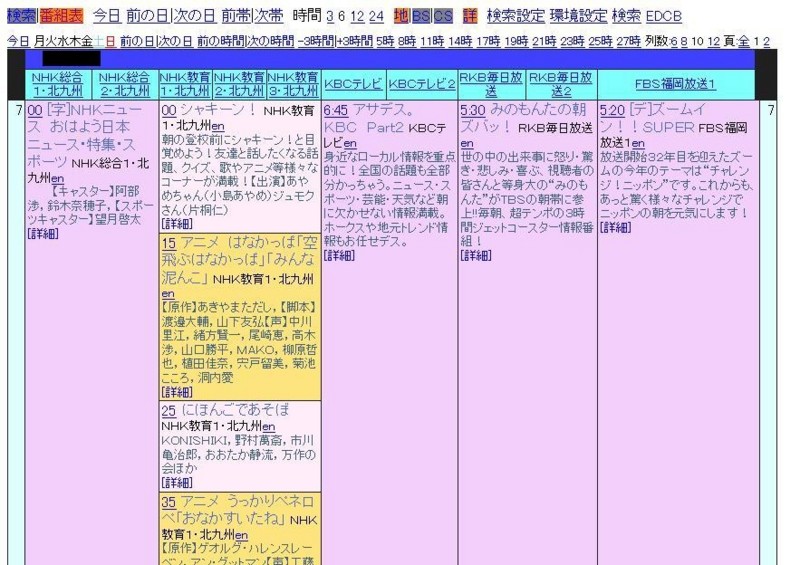The image size is (800, 565).
Task: Switch to the 番組表 tab
Action: (61, 16)
